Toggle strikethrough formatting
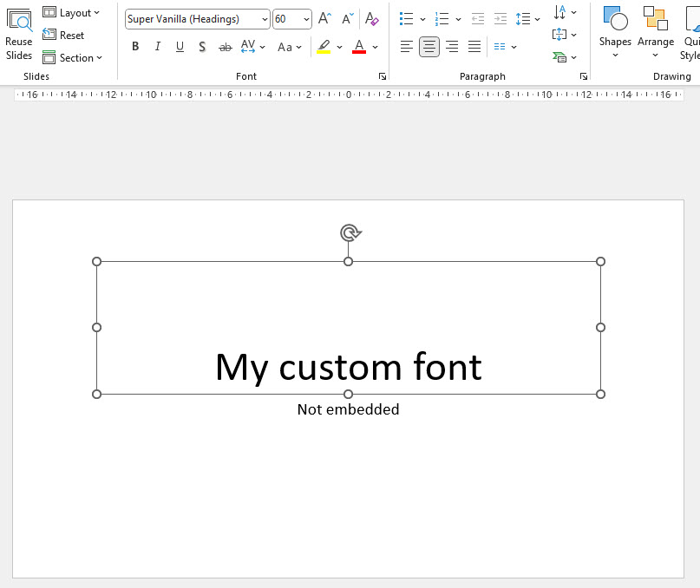The height and width of the screenshot is (588, 700). (x=226, y=47)
